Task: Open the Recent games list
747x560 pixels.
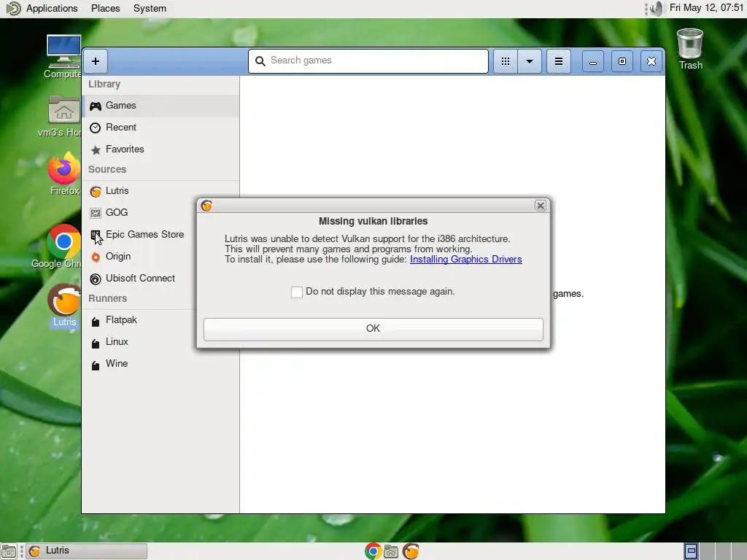Action: pos(160,128)
